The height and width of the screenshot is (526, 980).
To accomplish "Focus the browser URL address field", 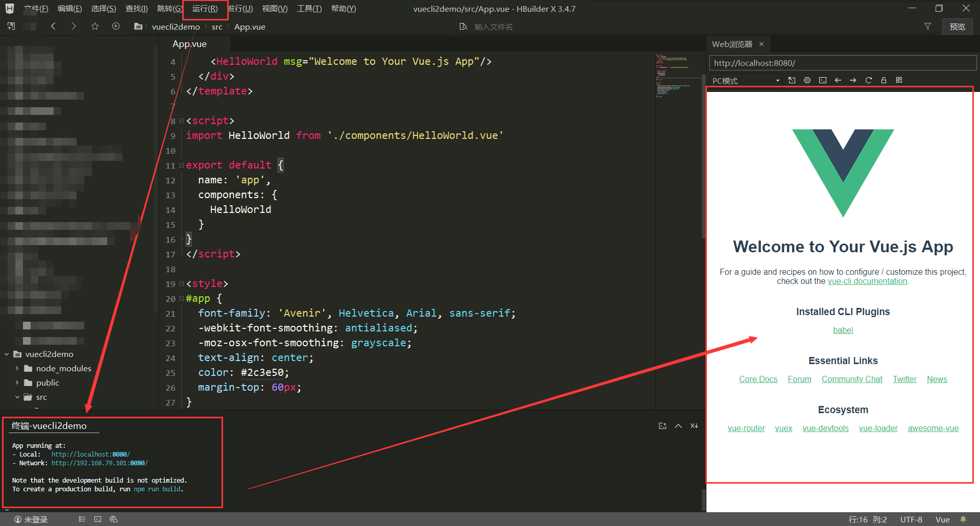I will click(843, 63).
